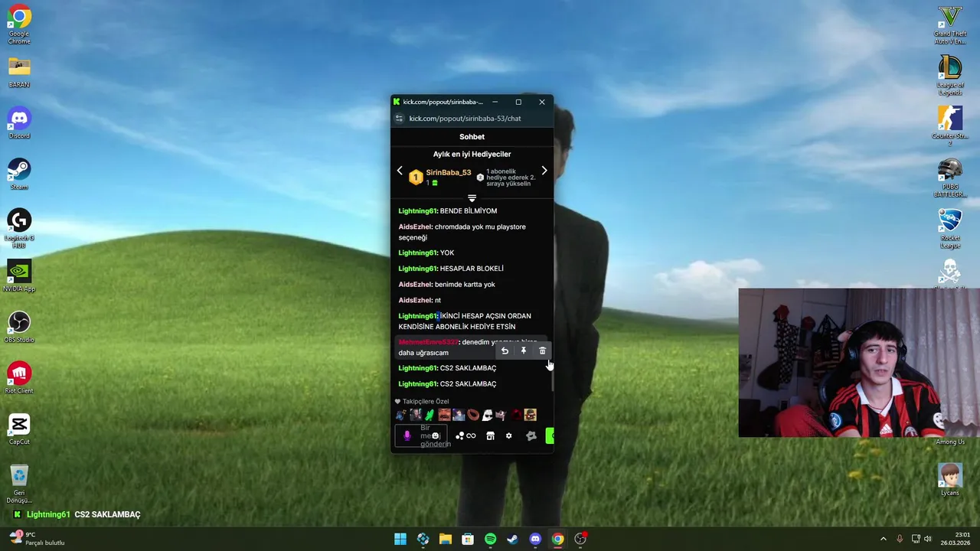Screen dimensions: 980x551
Task: Delete MehmetEmre5327's message with the trash icon
Action: pyautogui.click(x=542, y=350)
